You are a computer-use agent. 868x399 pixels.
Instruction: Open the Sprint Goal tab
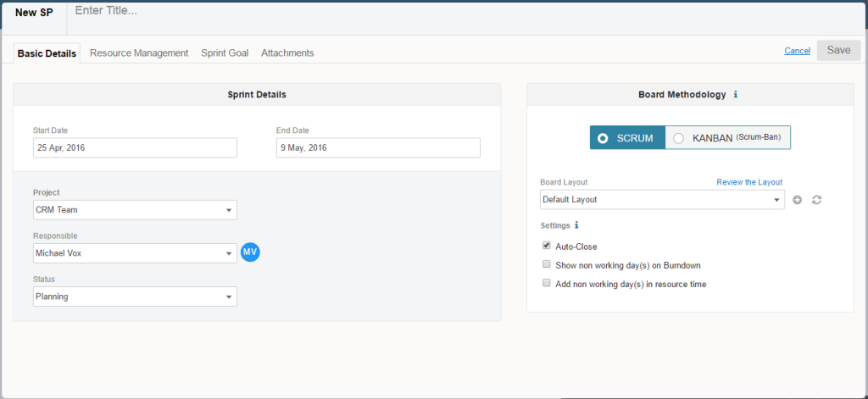tap(225, 53)
